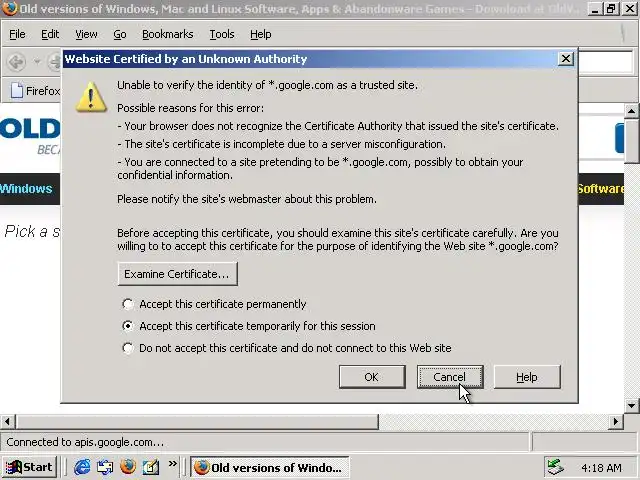Viewport: 640px width, 480px height.
Task: Select Accept this certificate permanently
Action: click(x=128, y=304)
